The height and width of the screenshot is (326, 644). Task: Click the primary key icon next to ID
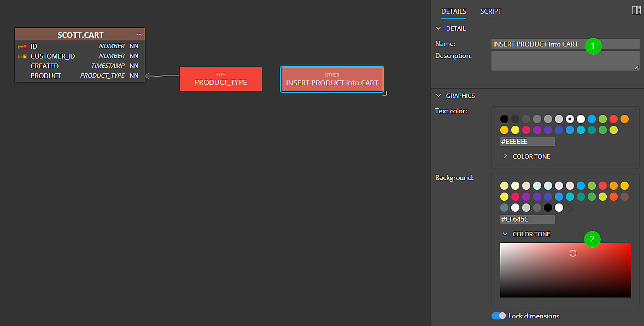point(22,46)
